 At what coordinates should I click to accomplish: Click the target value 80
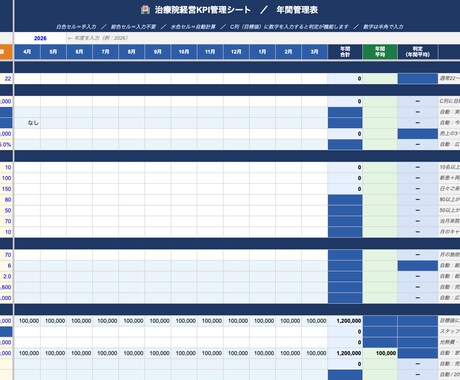point(8,200)
